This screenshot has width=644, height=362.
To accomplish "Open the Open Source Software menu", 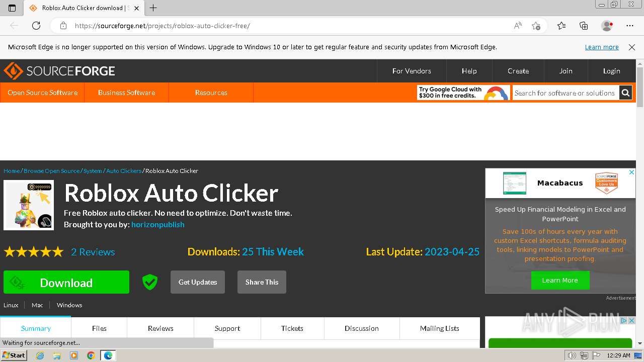I will 42,93.
